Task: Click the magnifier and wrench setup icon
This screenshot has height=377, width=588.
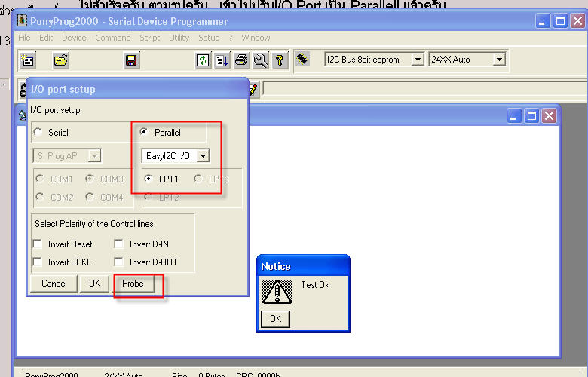Action: point(261,60)
